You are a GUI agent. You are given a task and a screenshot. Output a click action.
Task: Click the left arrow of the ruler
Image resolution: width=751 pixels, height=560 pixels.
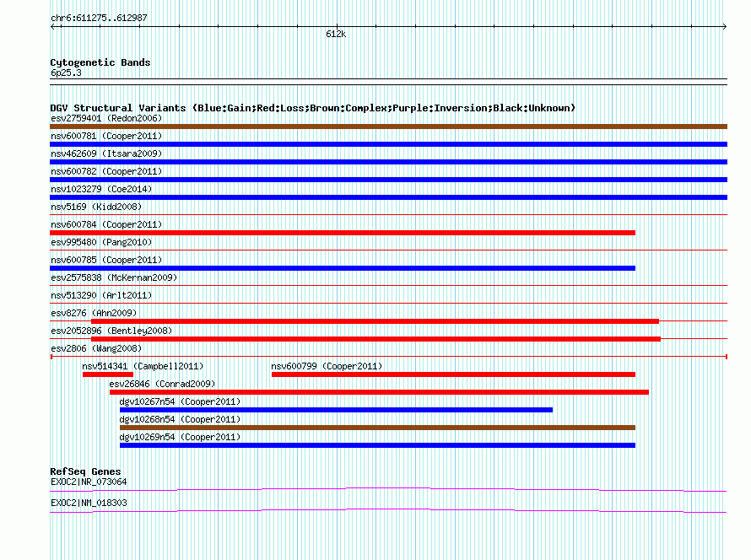pyautogui.click(x=52, y=27)
